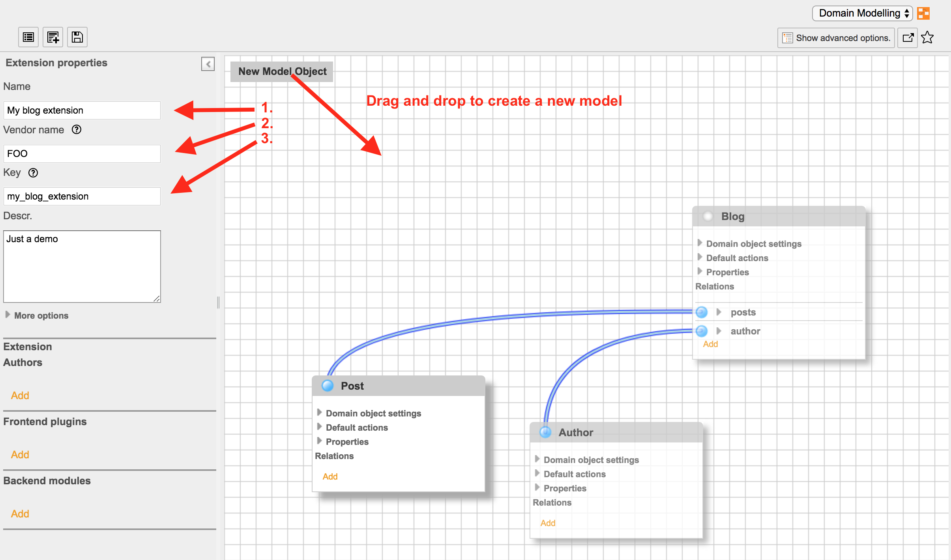Toggle Show advanced options

tap(836, 38)
